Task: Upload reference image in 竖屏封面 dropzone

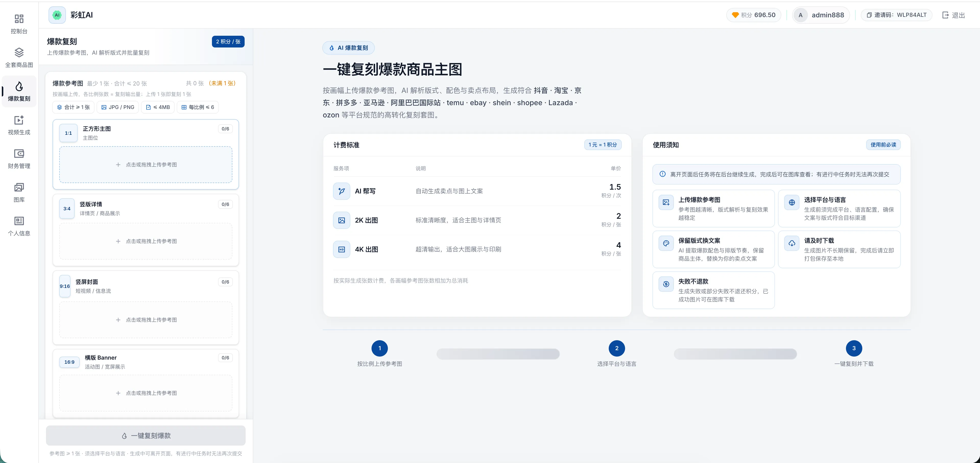Action: coord(146,320)
